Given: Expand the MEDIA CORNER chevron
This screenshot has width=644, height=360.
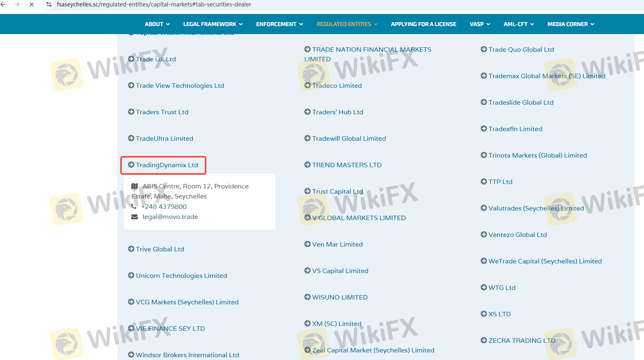Looking at the screenshot, I should (x=593, y=24).
